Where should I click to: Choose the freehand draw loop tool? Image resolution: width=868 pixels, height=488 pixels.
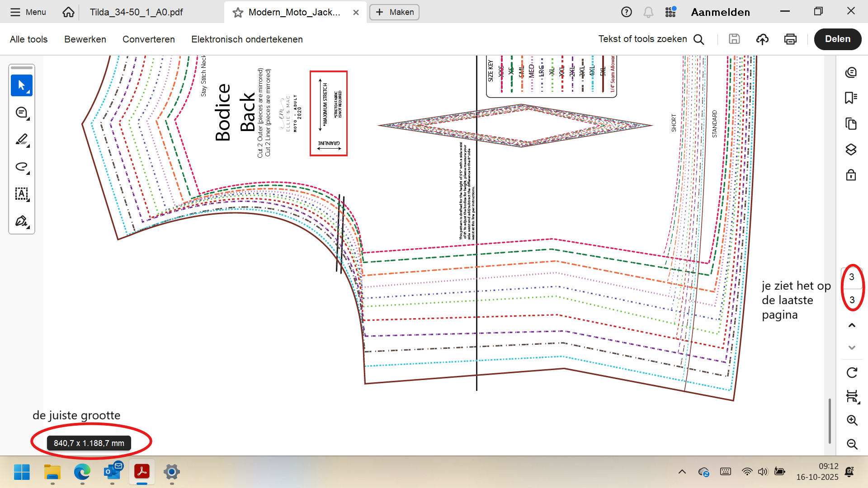(x=21, y=167)
